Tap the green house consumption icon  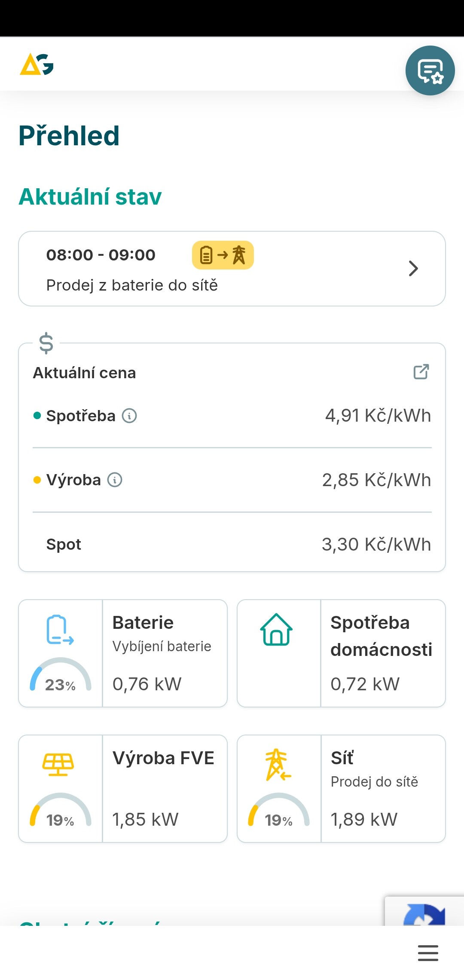(x=276, y=630)
